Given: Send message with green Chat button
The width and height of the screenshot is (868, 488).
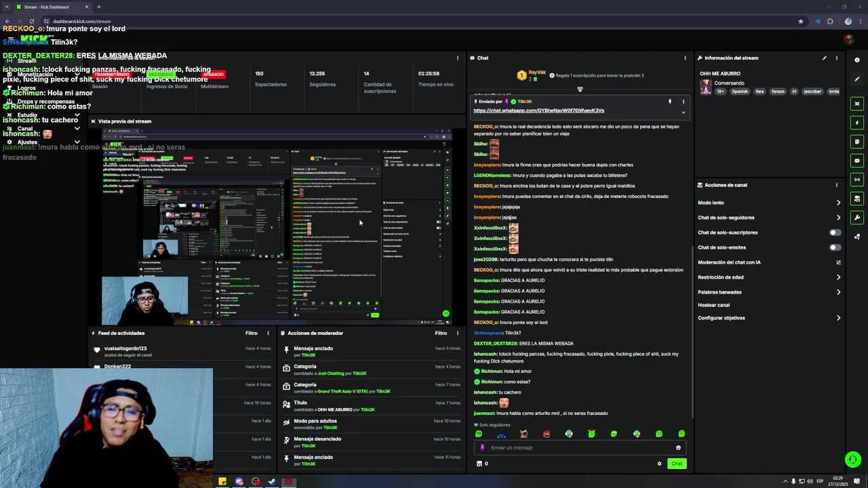Looking at the screenshot, I should [677, 464].
